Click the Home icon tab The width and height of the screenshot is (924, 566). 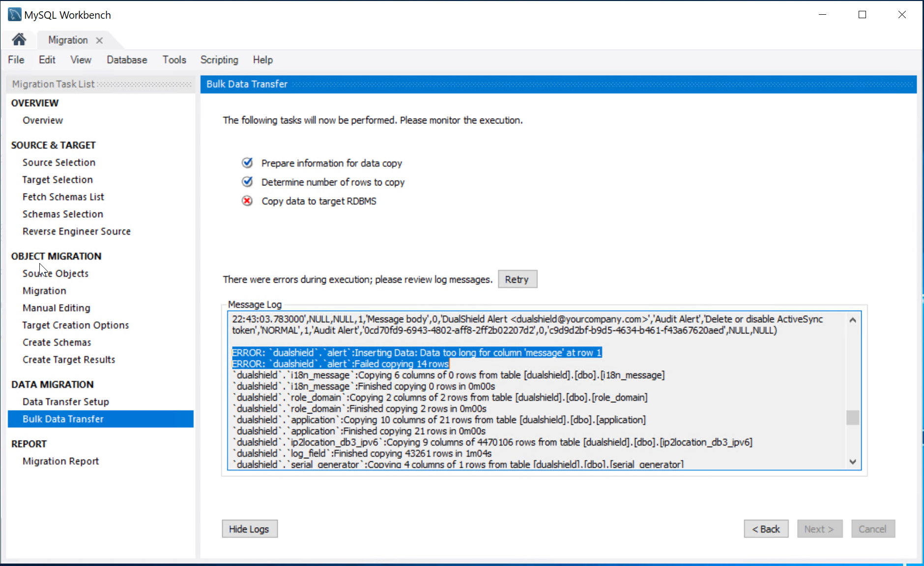coord(19,39)
